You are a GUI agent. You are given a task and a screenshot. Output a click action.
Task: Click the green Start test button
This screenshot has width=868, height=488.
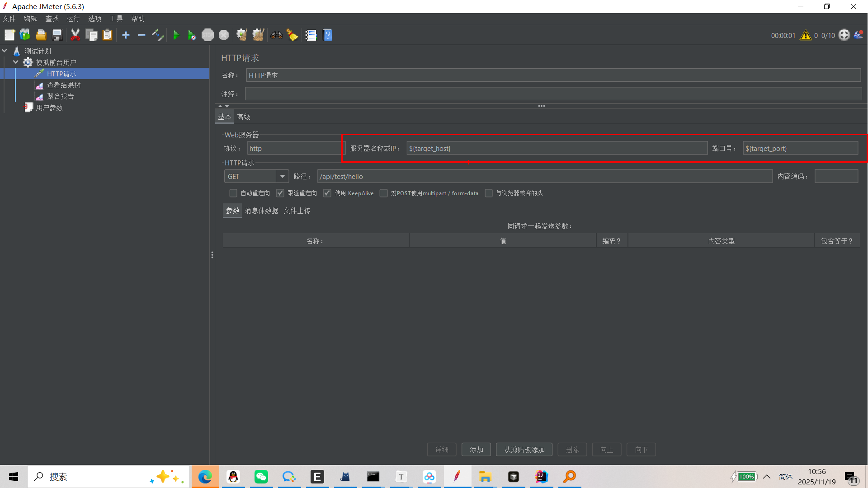click(176, 35)
